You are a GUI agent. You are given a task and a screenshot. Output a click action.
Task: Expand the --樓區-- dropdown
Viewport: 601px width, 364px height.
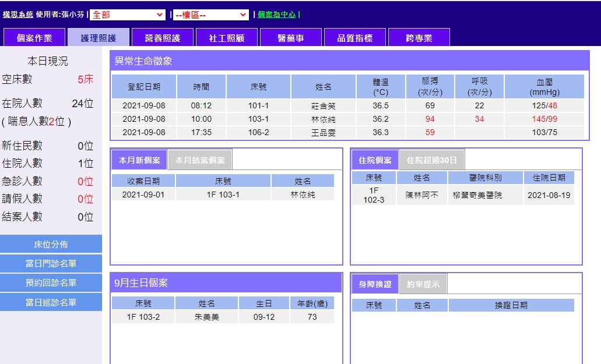click(x=210, y=15)
